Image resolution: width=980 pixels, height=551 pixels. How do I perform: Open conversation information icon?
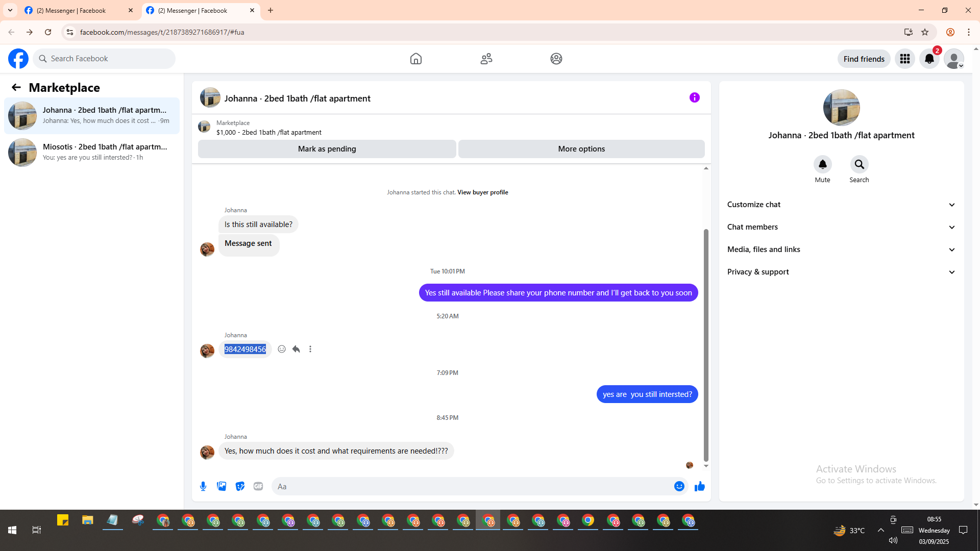(x=695, y=97)
